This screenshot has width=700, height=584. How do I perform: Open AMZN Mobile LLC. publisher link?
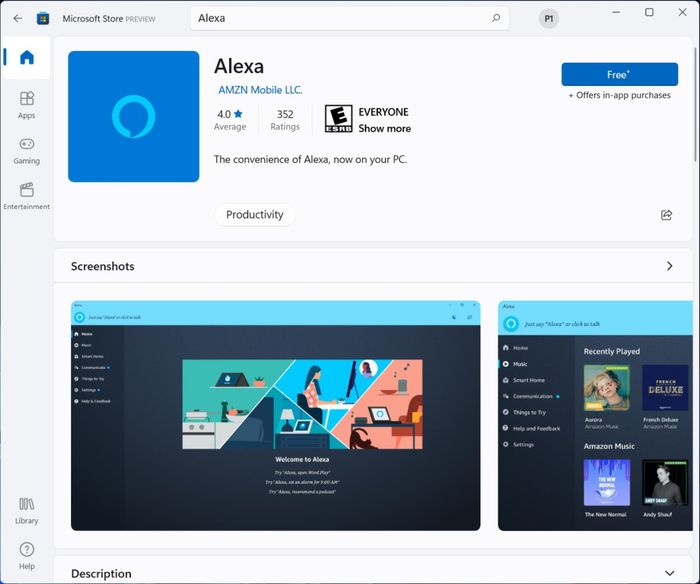(x=260, y=90)
